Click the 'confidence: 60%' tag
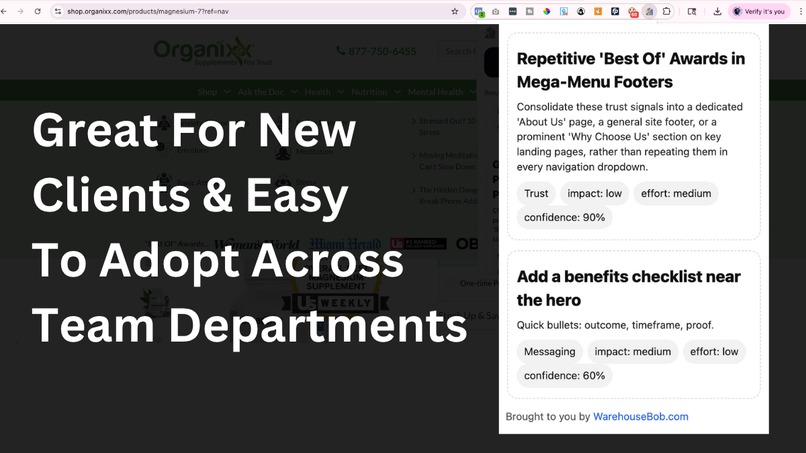The width and height of the screenshot is (806, 453). [564, 376]
